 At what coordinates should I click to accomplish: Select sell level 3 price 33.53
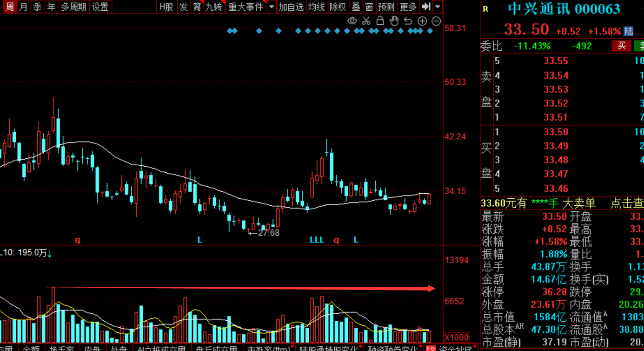(556, 89)
